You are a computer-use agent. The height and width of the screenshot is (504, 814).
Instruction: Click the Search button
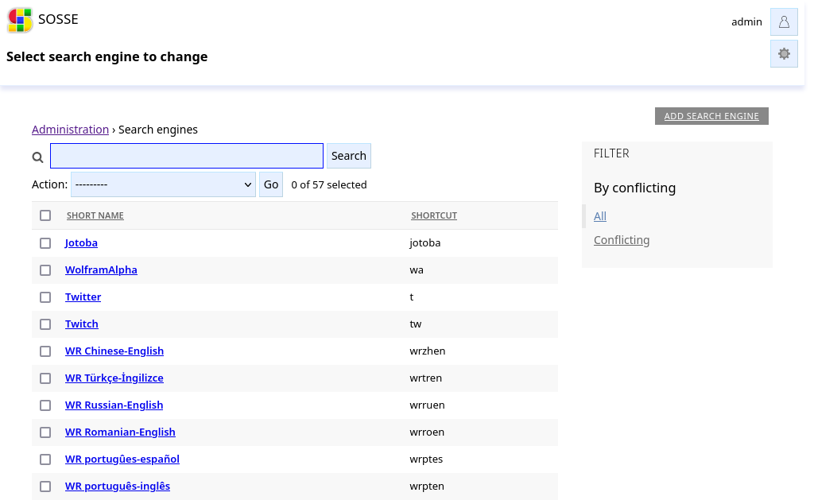point(349,156)
